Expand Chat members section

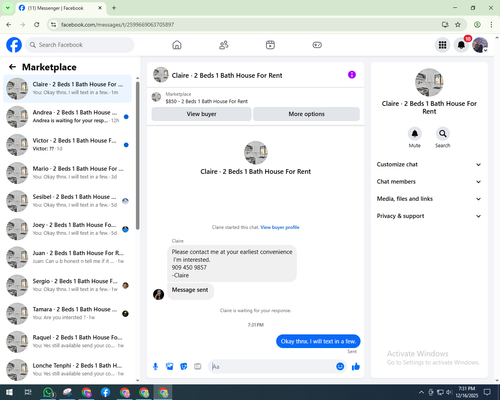[x=429, y=182]
